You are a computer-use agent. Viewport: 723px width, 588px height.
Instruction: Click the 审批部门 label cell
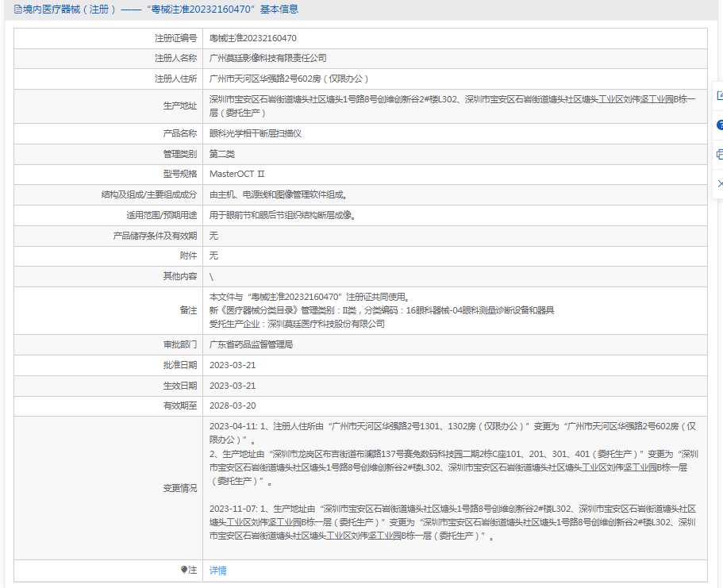(109, 344)
